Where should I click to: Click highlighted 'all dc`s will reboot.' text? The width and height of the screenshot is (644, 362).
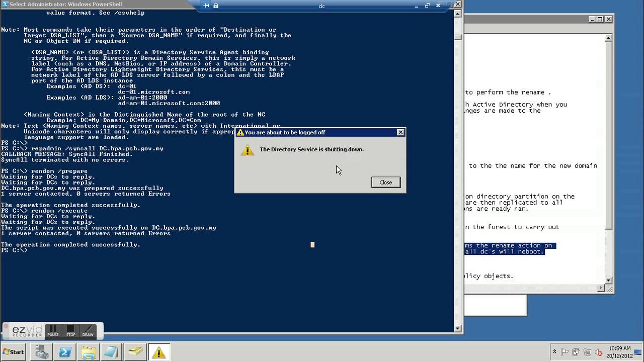pyautogui.click(x=505, y=251)
